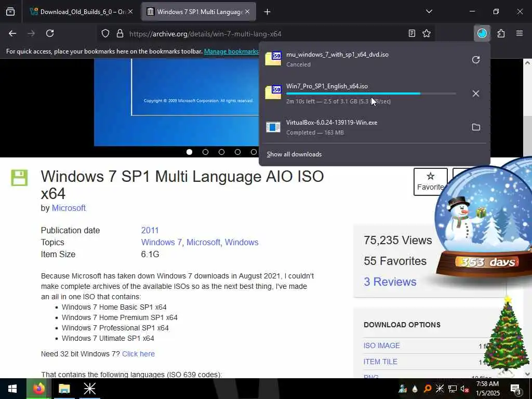Image resolution: width=532 pixels, height=399 pixels.
Task: Open the 2011 publication date link
Action: click(x=150, y=230)
